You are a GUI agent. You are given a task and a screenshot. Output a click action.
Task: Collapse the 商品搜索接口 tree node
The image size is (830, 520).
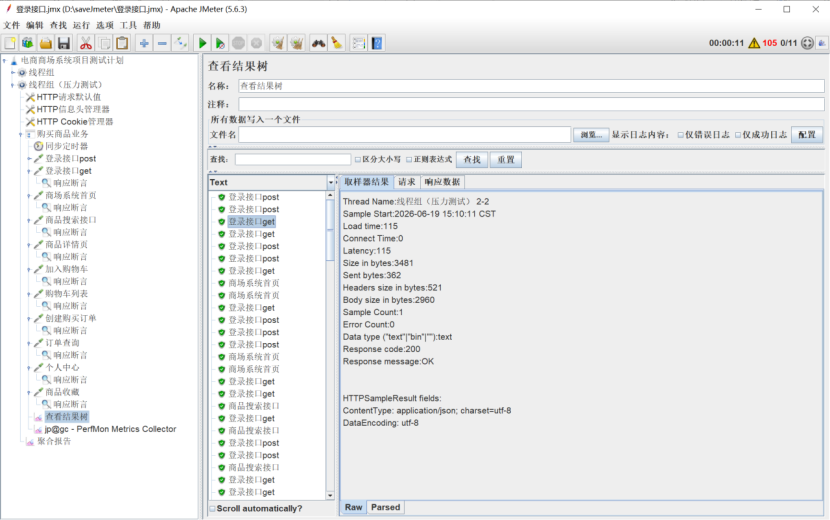coord(29,220)
